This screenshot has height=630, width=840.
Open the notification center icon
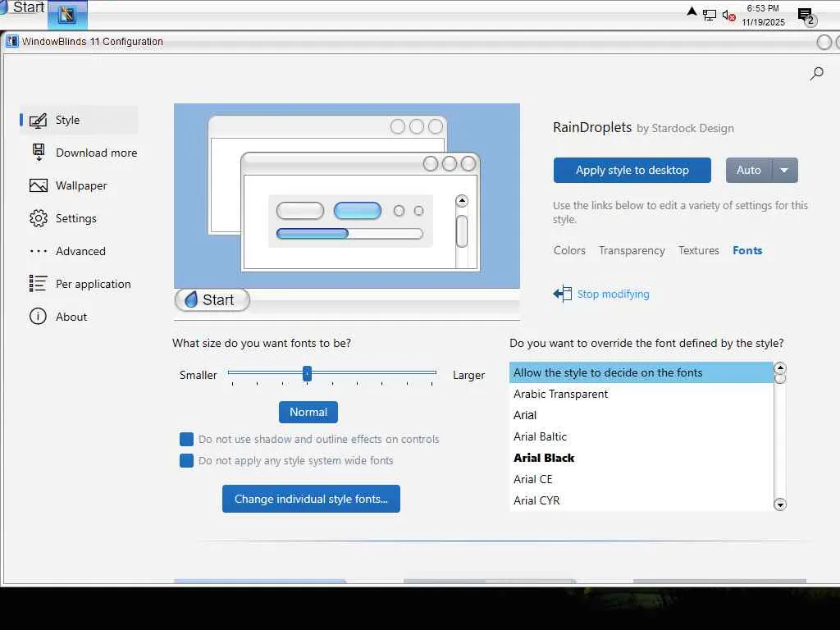coord(806,16)
